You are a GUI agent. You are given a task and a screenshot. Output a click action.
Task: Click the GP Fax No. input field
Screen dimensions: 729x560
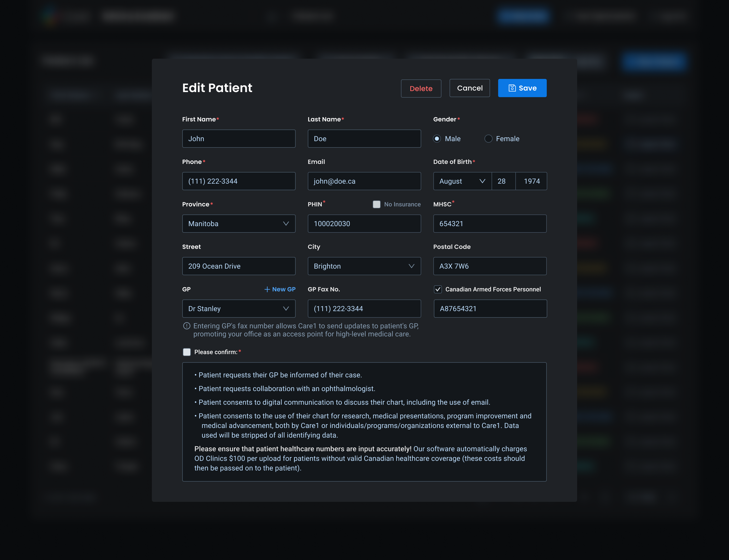(x=364, y=309)
